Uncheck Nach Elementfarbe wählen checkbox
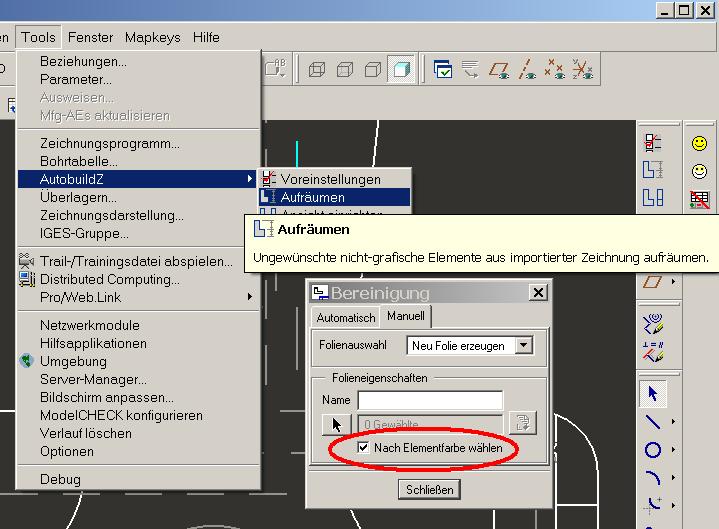Screen dimensions: 719x529 coord(362,448)
